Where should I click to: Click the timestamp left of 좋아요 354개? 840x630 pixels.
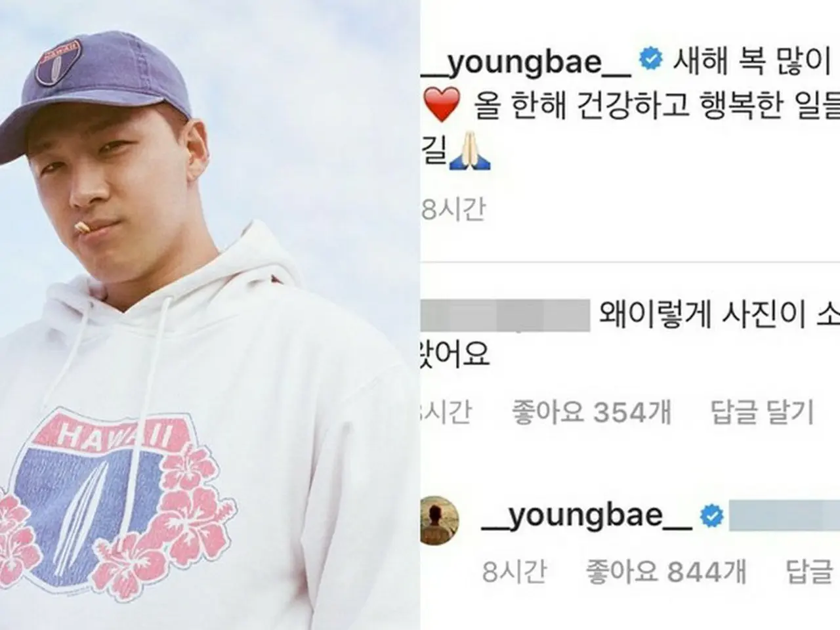coord(446,413)
